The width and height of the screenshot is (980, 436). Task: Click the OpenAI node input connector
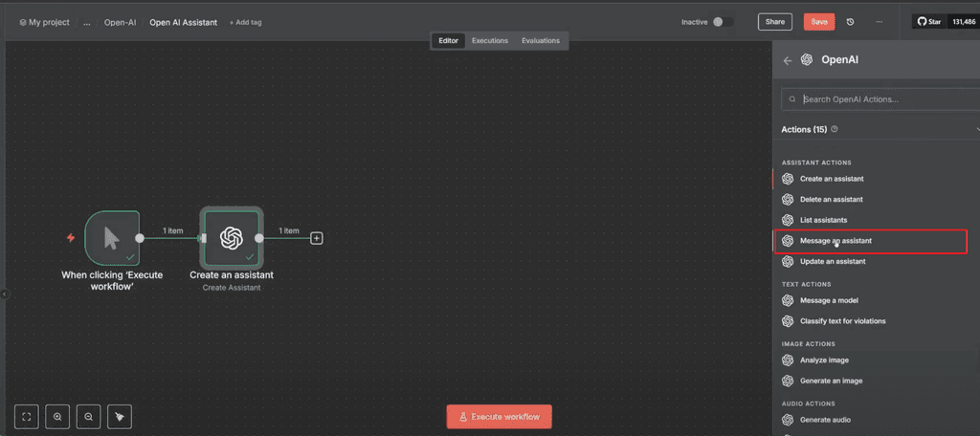click(x=203, y=238)
